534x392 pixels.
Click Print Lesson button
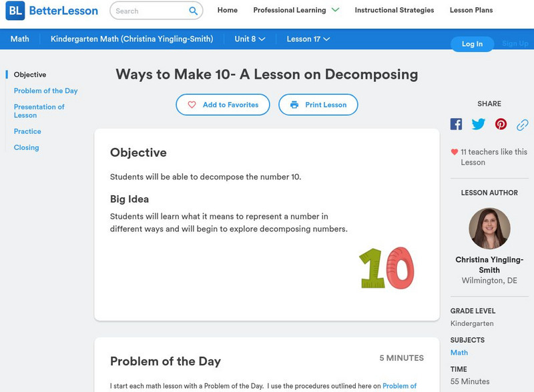318,105
